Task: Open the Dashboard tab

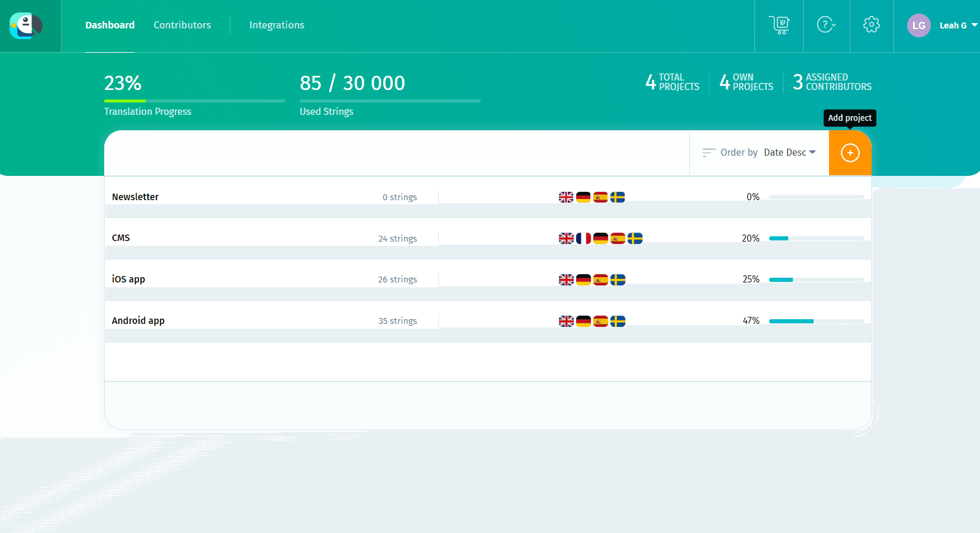Action: click(110, 25)
